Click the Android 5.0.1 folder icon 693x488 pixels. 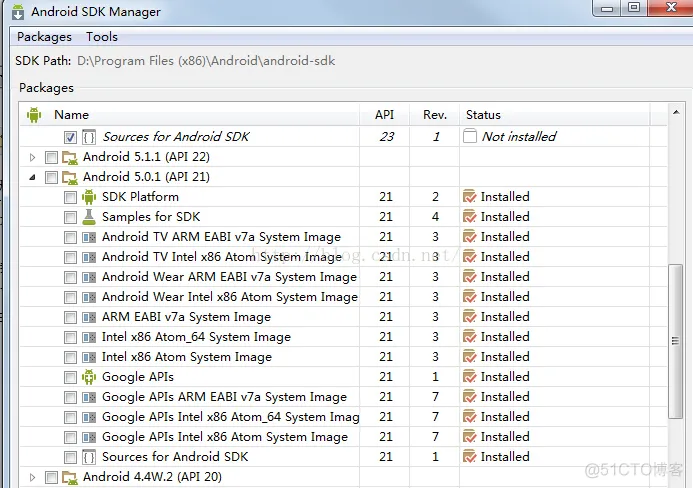tap(70, 178)
